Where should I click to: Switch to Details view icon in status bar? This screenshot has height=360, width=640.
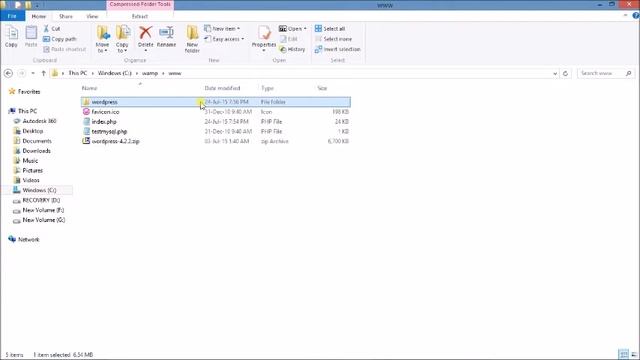(623, 354)
